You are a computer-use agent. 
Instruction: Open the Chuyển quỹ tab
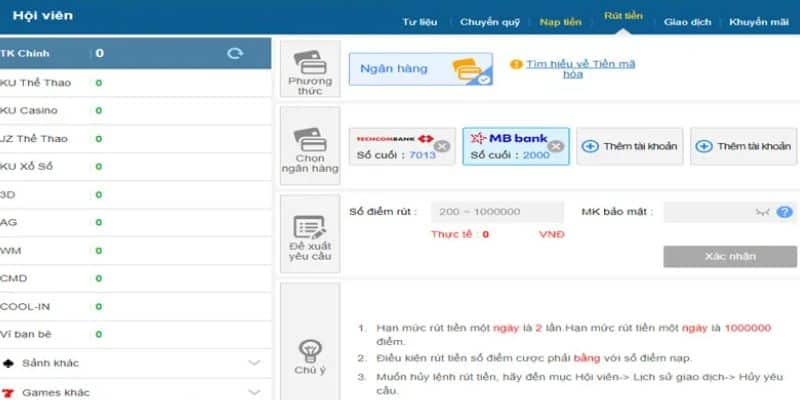(490, 21)
